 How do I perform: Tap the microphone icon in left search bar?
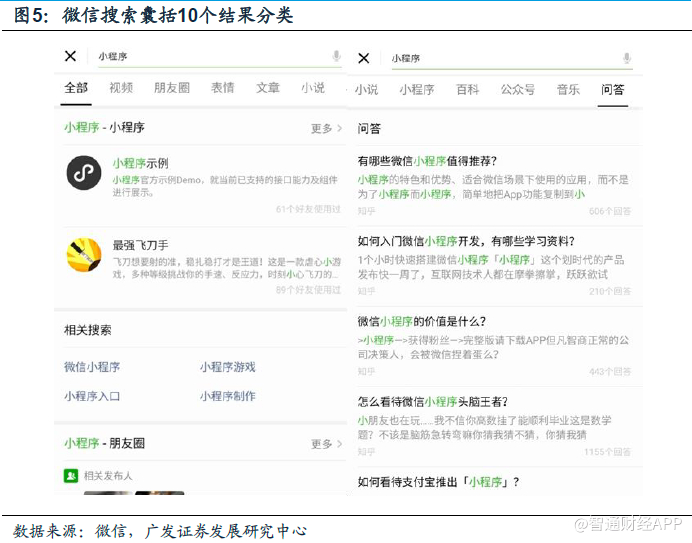[336, 56]
